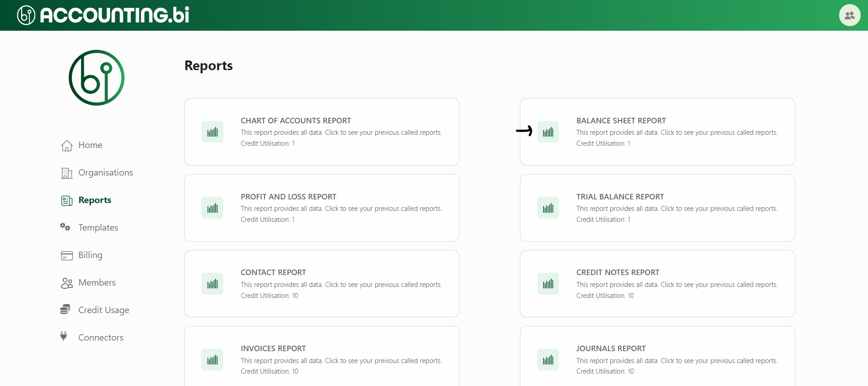Viewport: 868px width, 386px height.
Task: Click the Accounting.bi header logo
Action: 103,15
